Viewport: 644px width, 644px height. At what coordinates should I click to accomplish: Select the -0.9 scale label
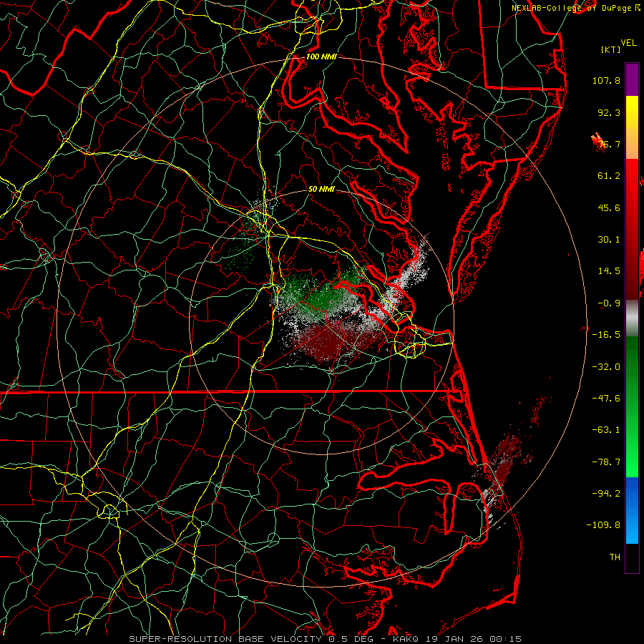click(609, 303)
